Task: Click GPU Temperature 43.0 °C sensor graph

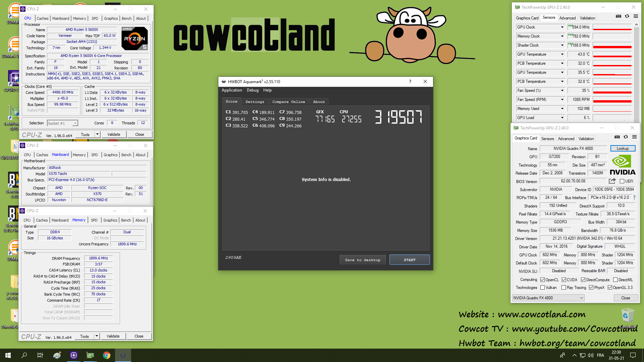Action: coord(612,54)
